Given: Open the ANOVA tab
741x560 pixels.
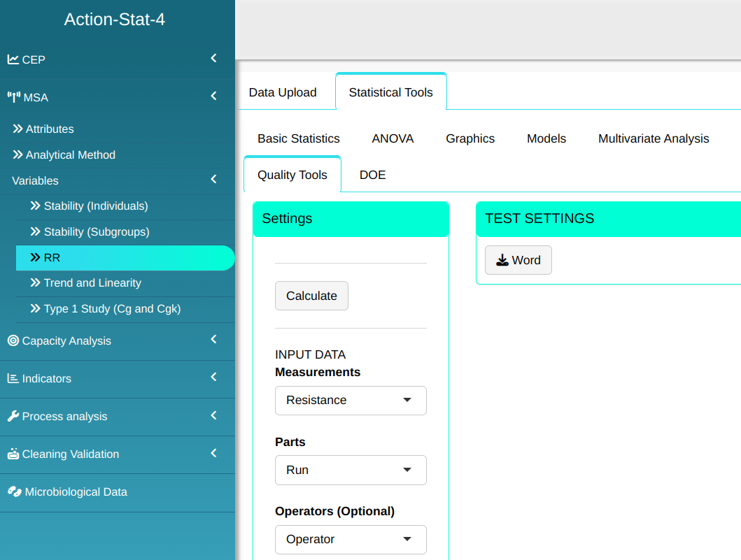Looking at the screenshot, I should [393, 138].
